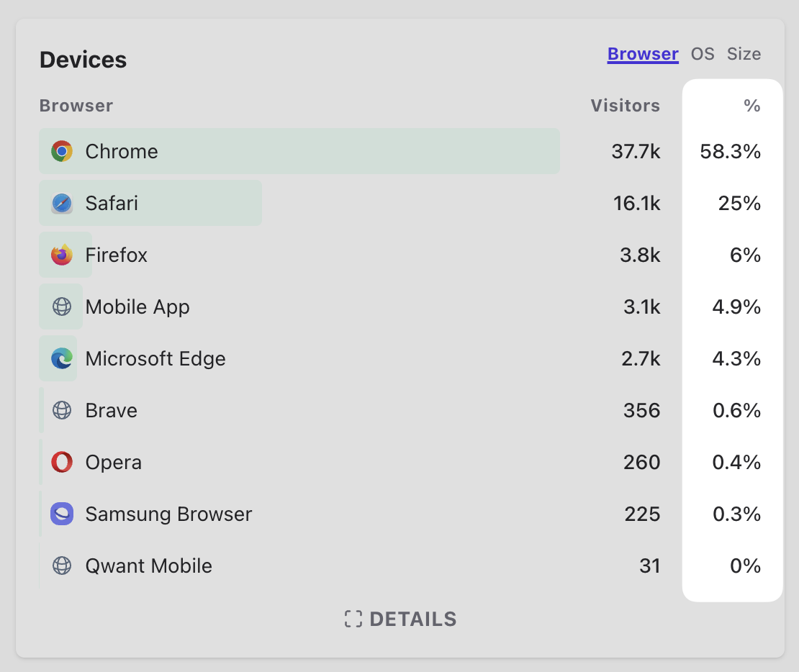Click the Visitors column header

[x=625, y=106]
